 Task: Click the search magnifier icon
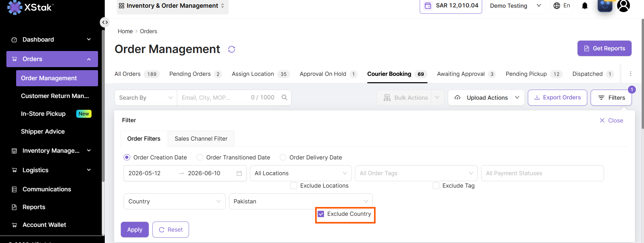click(x=284, y=97)
